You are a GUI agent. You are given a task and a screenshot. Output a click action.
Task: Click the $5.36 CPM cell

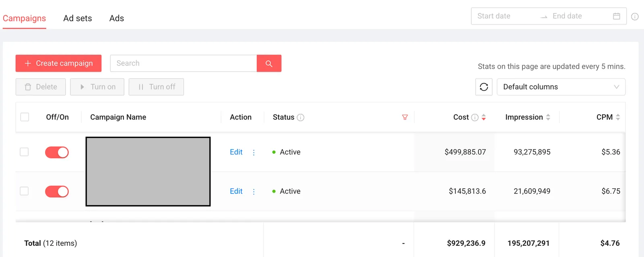tap(611, 152)
